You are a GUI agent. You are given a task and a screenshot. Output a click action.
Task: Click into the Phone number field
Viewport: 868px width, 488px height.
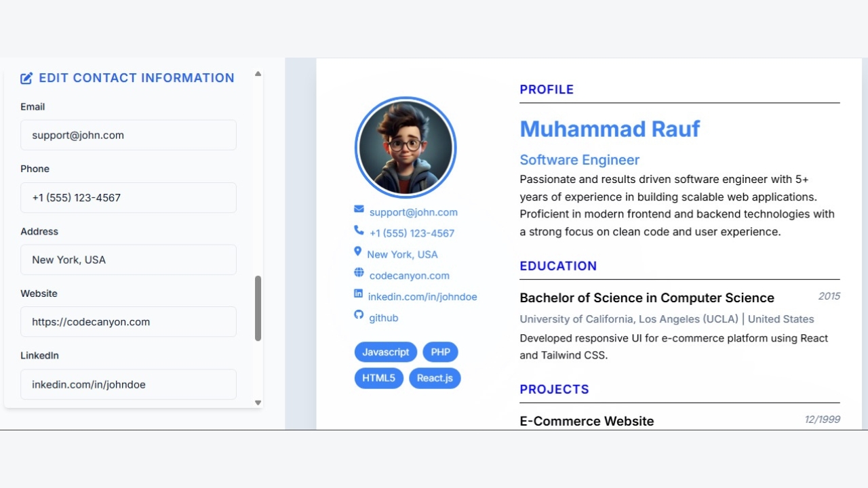(128, 197)
